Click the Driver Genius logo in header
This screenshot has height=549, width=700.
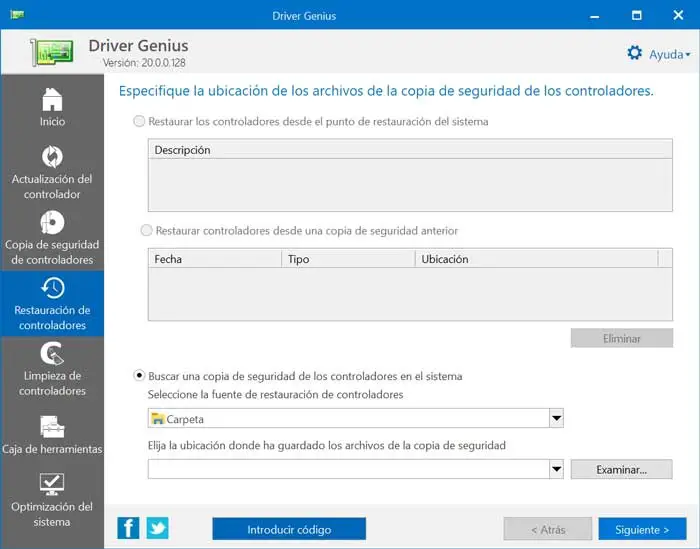[x=52, y=52]
